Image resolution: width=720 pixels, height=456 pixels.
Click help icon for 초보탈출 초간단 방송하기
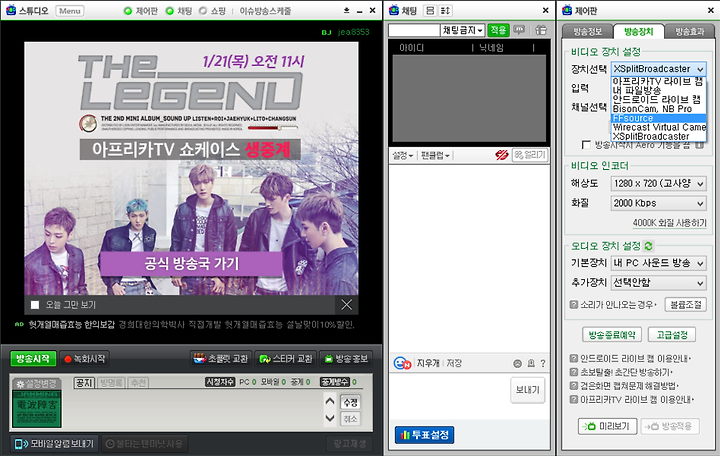574,372
